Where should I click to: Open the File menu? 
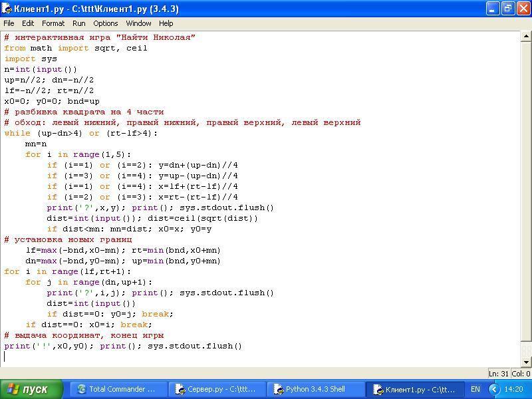pyautogui.click(x=9, y=23)
